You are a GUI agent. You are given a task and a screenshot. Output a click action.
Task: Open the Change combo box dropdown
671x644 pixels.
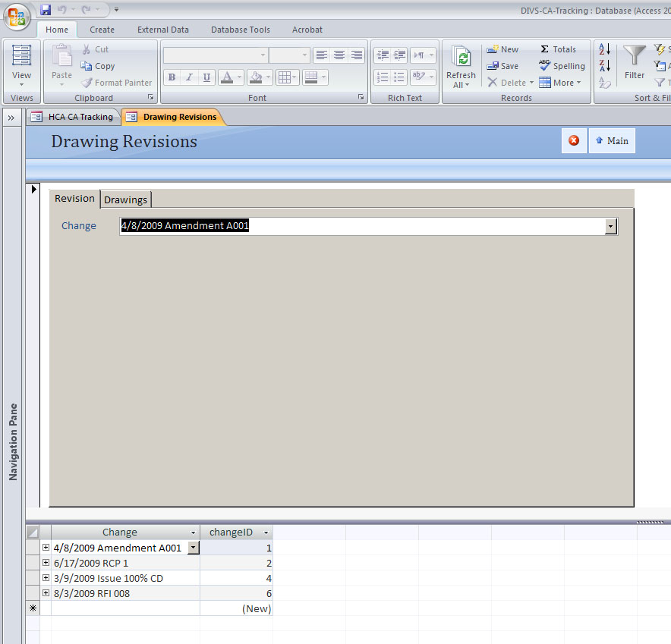pyautogui.click(x=610, y=226)
